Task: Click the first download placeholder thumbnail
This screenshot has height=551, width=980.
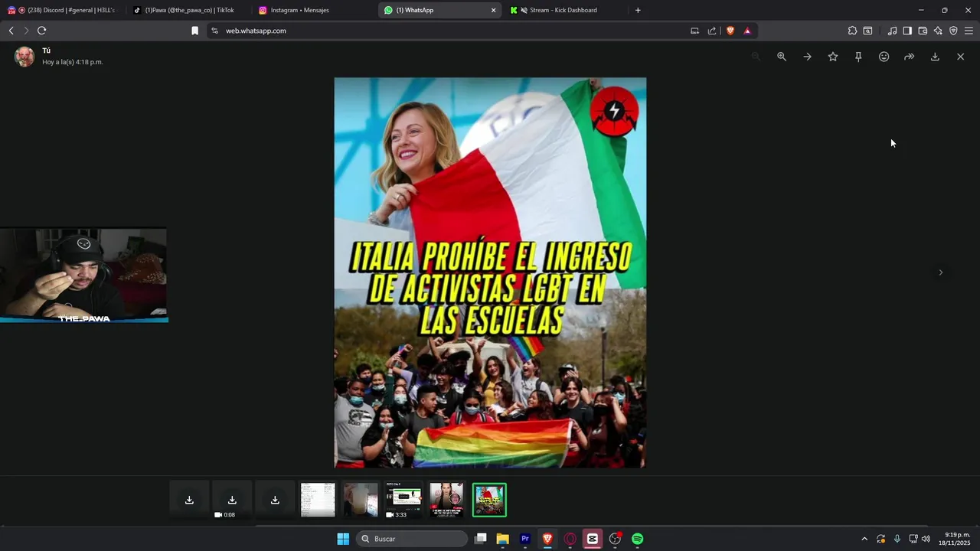Action: click(189, 500)
